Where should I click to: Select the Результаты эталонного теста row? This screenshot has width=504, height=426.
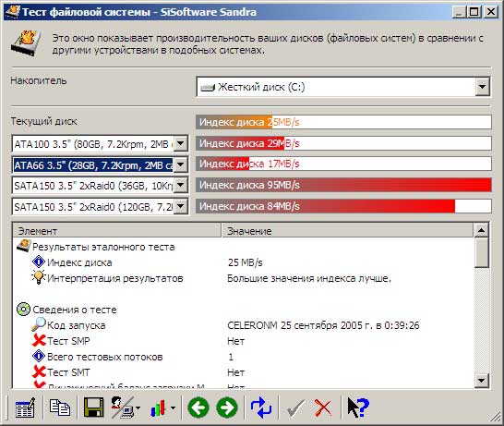coord(244,247)
